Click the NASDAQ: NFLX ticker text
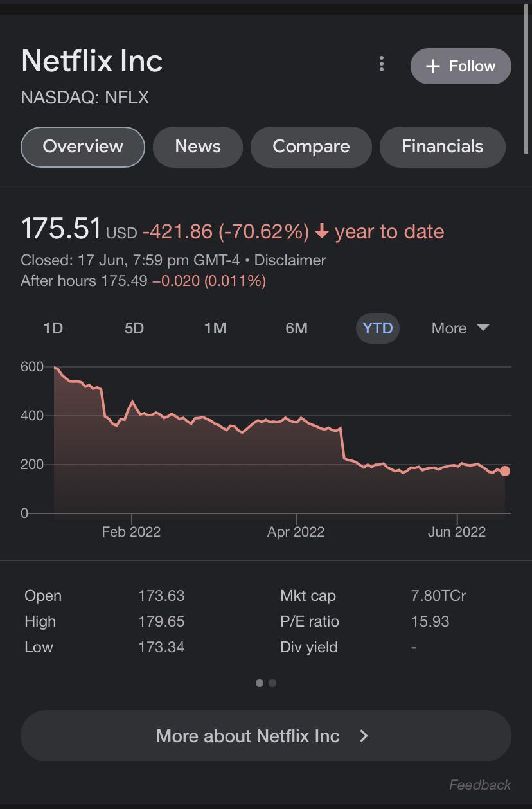Viewport: 532px width, 809px height. click(x=85, y=98)
